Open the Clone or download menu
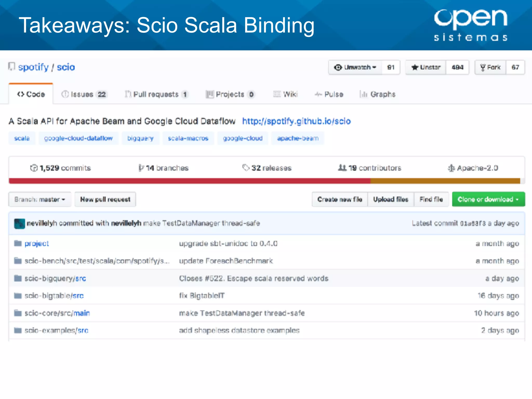The width and height of the screenshot is (532, 399). [488, 199]
